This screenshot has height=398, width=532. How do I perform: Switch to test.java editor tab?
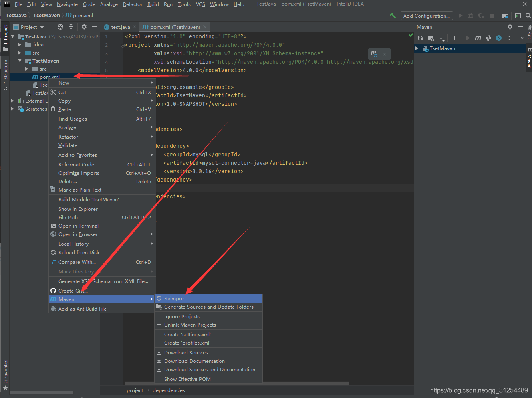(121, 27)
